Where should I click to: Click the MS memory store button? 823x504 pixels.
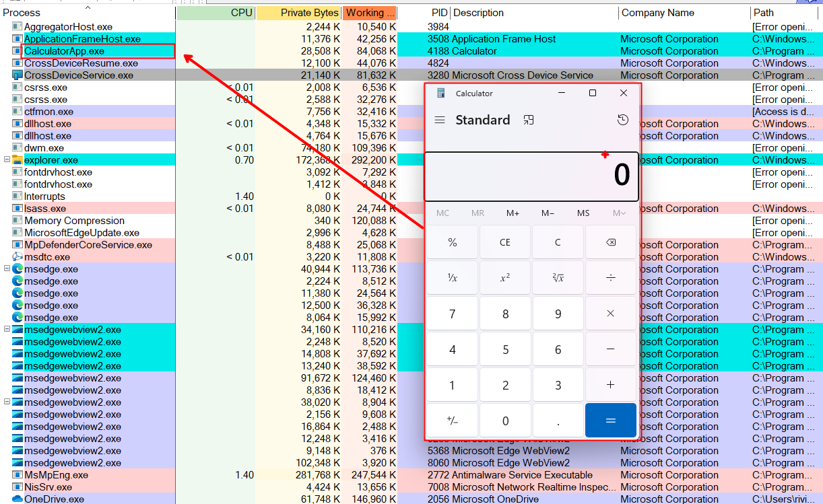click(583, 213)
